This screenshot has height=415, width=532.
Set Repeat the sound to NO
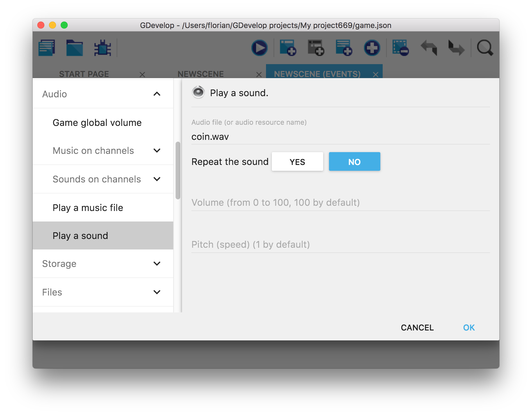click(354, 162)
